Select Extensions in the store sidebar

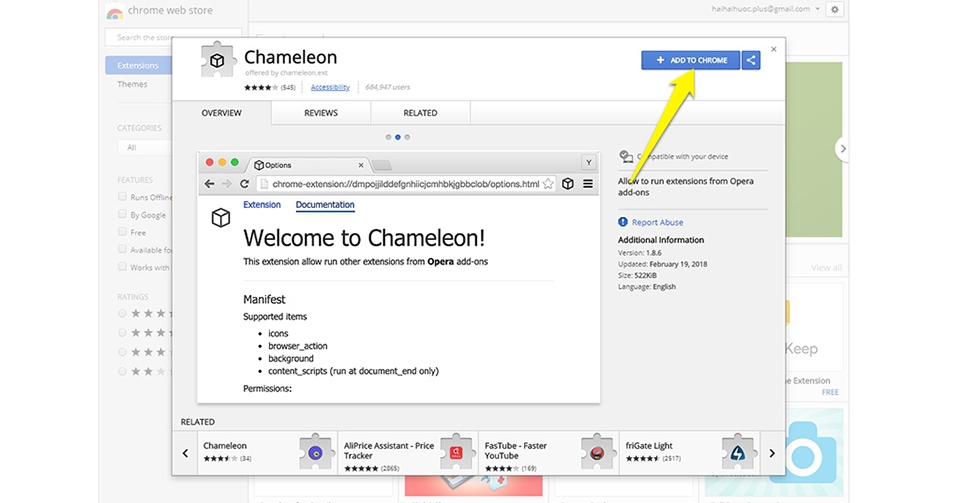pyautogui.click(x=138, y=65)
